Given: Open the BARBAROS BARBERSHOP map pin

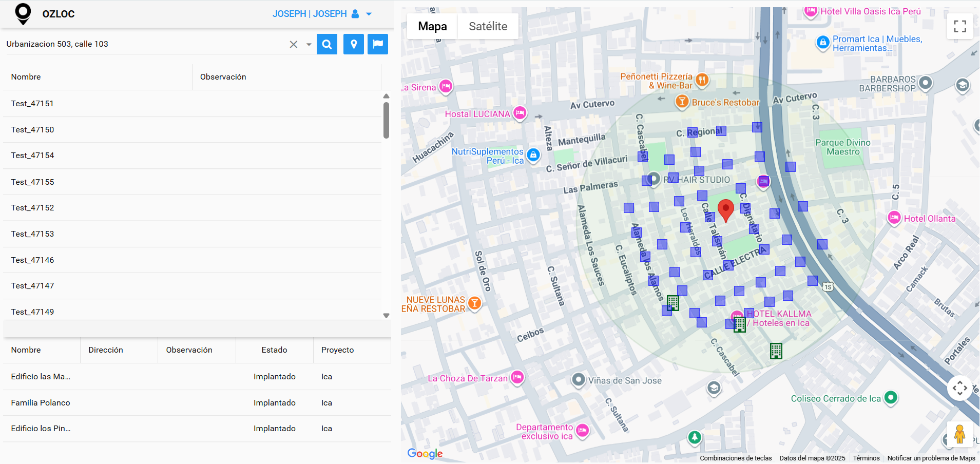Looking at the screenshot, I should click(x=925, y=82).
